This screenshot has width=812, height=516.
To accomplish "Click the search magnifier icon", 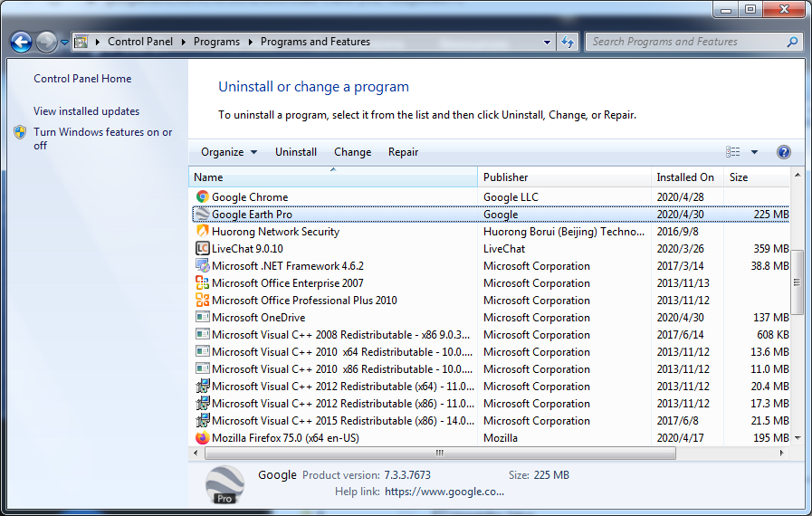I will point(792,42).
